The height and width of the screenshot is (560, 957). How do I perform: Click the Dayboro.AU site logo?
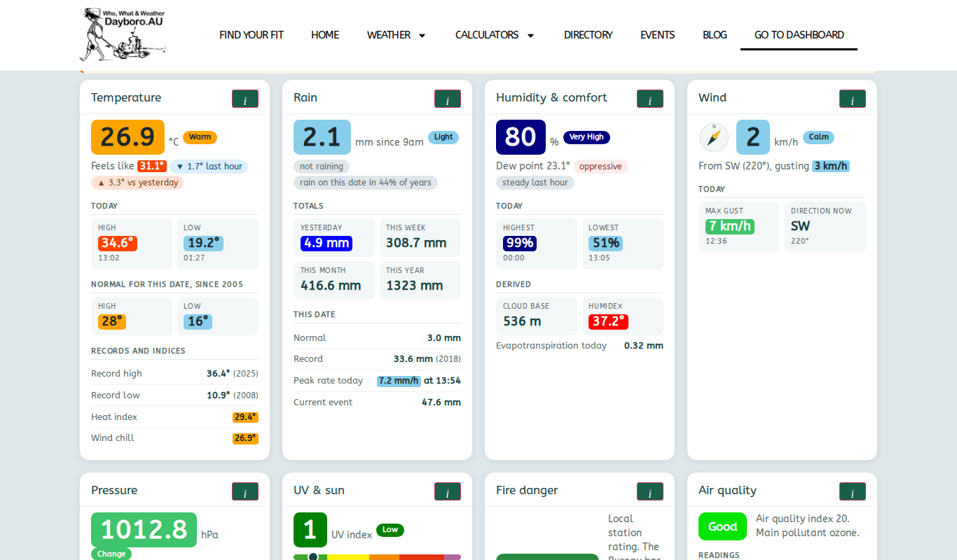[123, 34]
